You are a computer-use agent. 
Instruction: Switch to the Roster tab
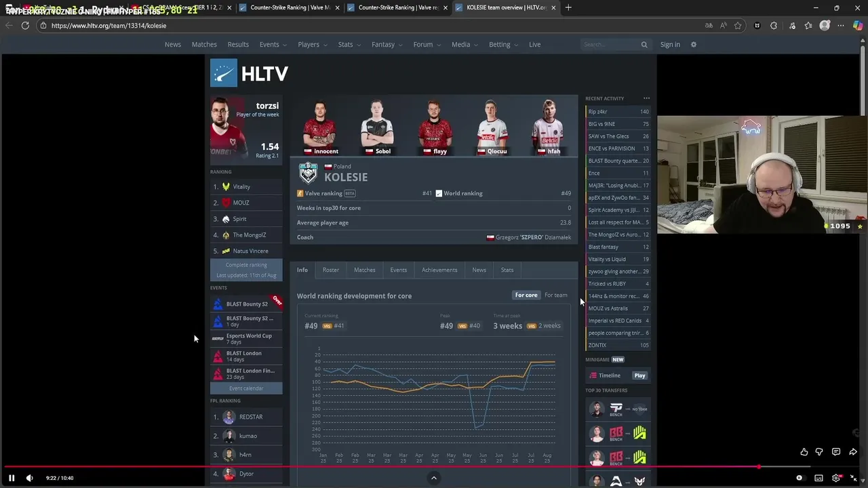click(331, 270)
